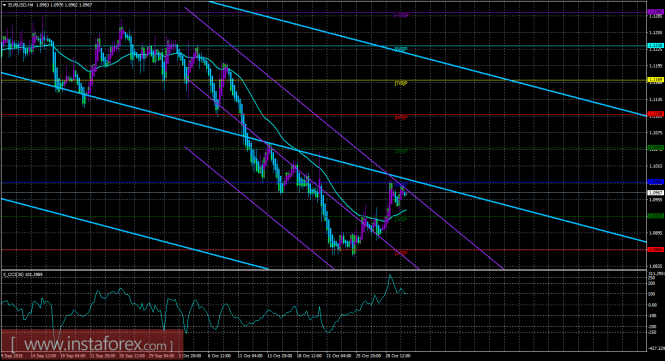The height and width of the screenshot is (361, 665).
Task: Click the blue price level tag
Action: click(655, 182)
